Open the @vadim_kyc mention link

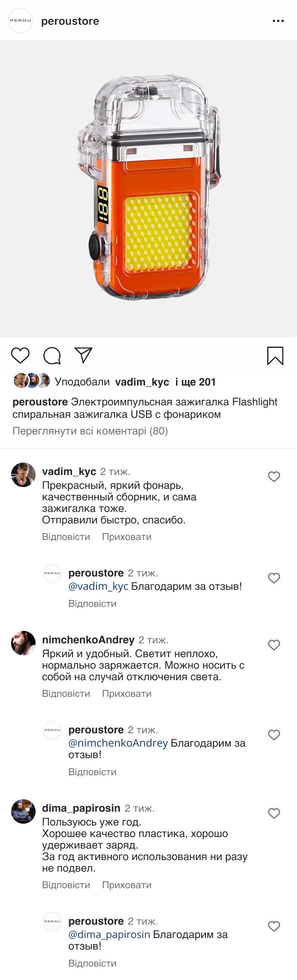[98, 587]
